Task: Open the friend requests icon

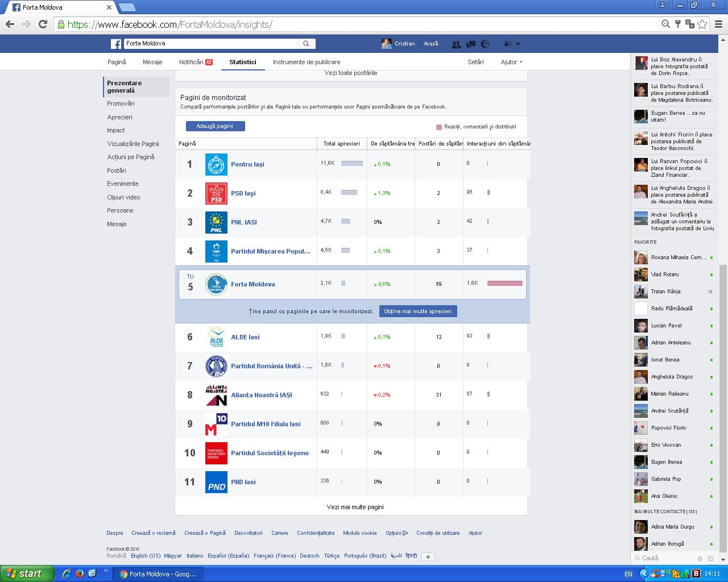Action: (456, 44)
